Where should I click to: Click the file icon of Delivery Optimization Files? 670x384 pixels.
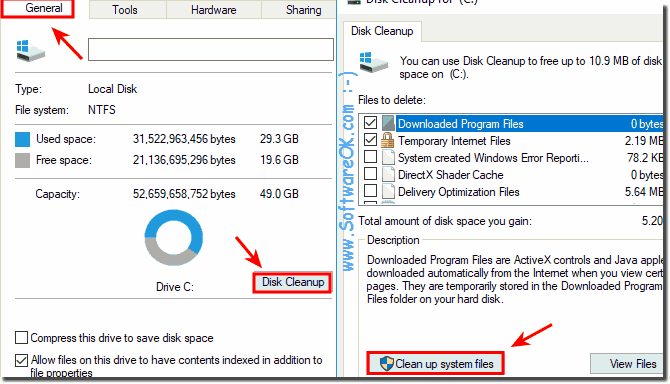(388, 192)
